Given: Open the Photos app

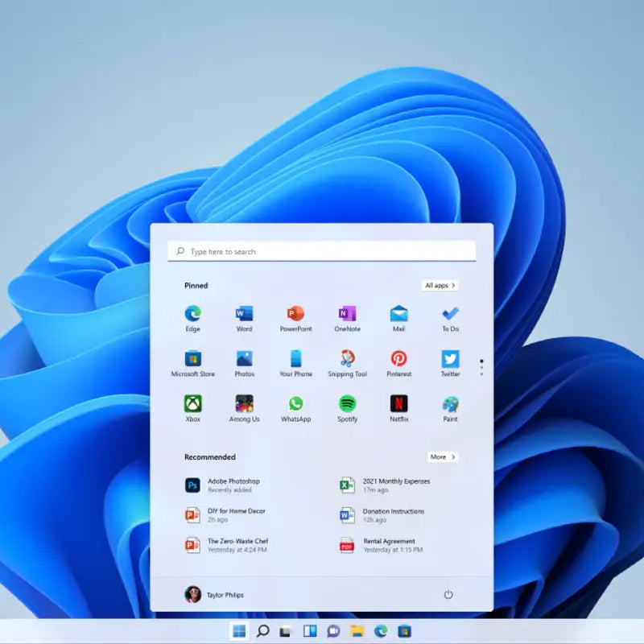Looking at the screenshot, I should [244, 359].
